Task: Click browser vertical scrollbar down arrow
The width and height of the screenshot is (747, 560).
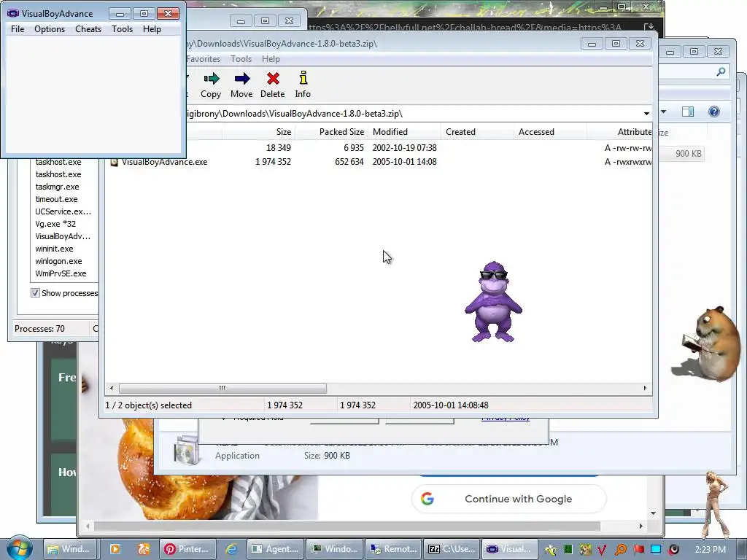Action: coord(653,513)
